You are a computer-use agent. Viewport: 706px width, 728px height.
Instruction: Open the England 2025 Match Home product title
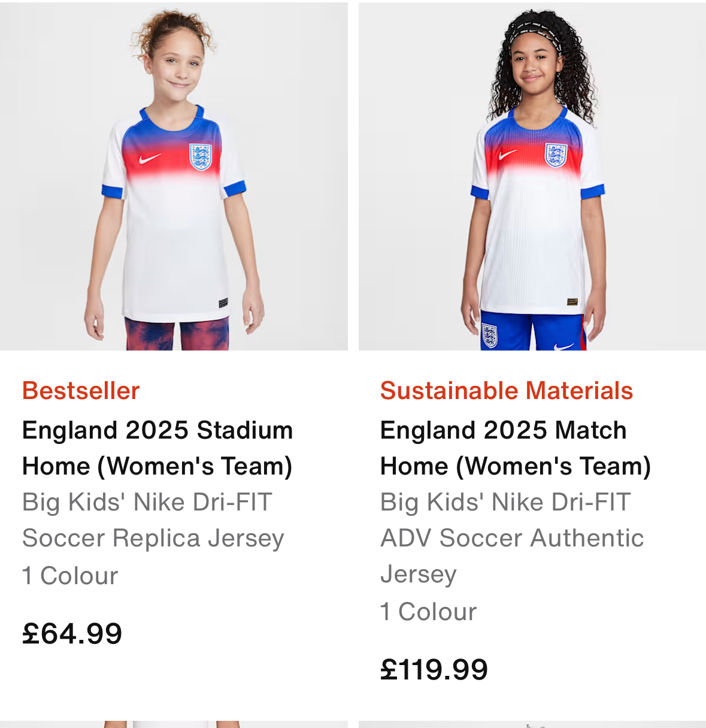point(516,448)
